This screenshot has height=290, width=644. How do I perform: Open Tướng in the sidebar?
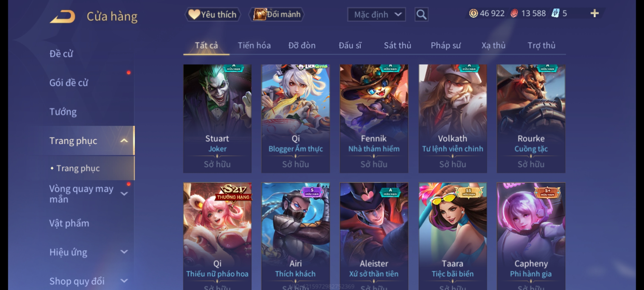[x=63, y=112]
